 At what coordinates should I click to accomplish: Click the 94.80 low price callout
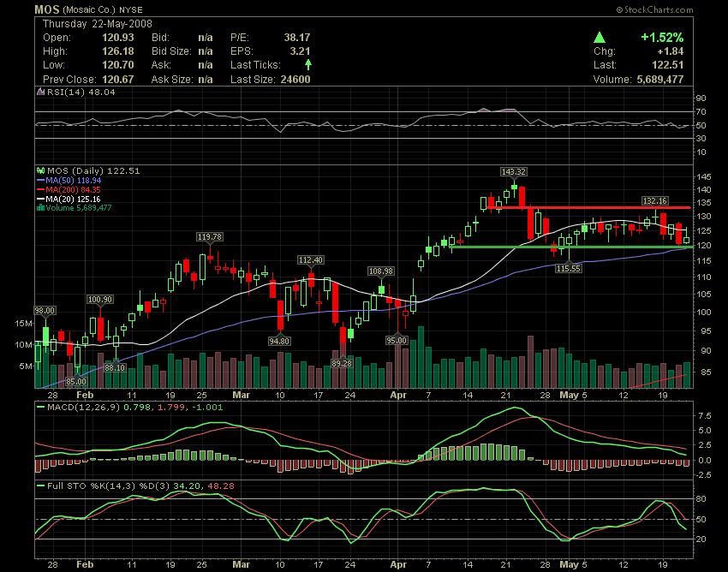[x=279, y=342]
